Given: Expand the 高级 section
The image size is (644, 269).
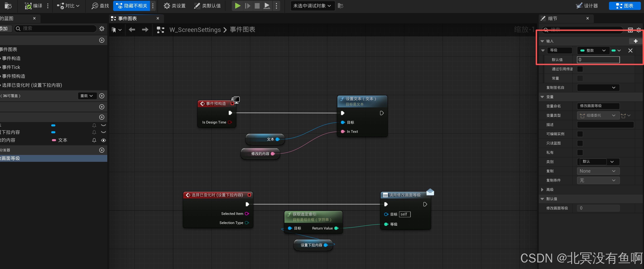Looking at the screenshot, I should pos(542,190).
